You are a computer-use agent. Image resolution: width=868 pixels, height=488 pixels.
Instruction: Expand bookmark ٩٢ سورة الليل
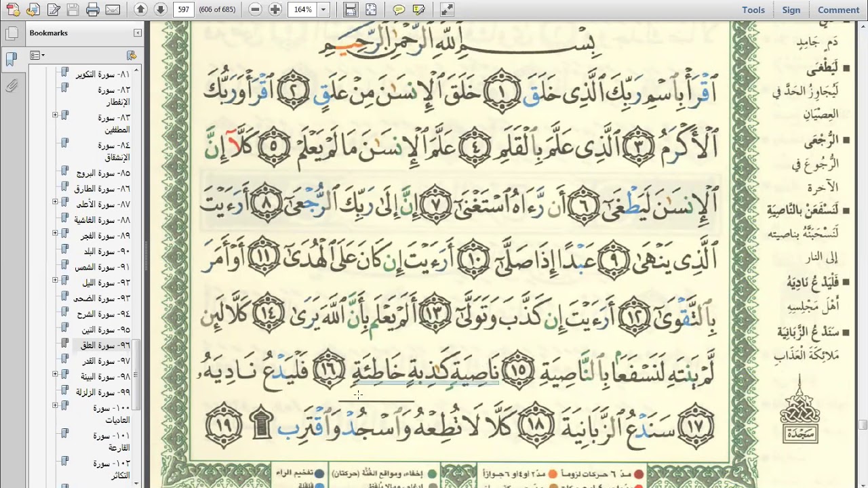tap(55, 280)
